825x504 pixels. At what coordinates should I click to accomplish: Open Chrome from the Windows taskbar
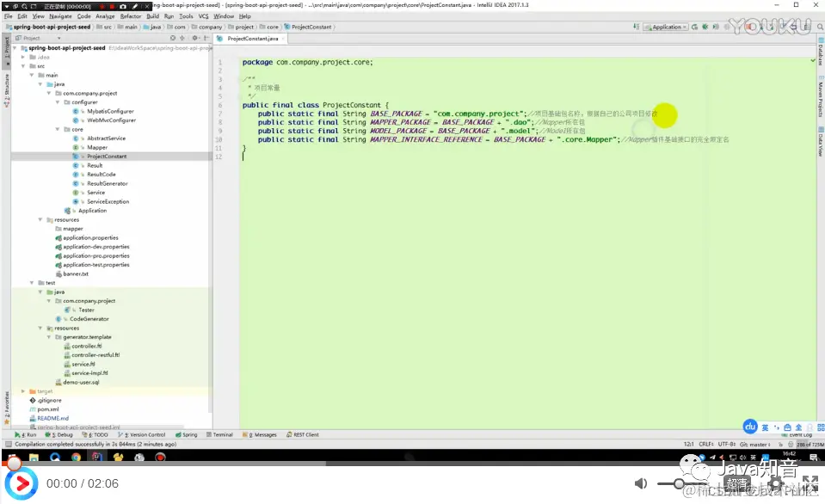[76, 458]
